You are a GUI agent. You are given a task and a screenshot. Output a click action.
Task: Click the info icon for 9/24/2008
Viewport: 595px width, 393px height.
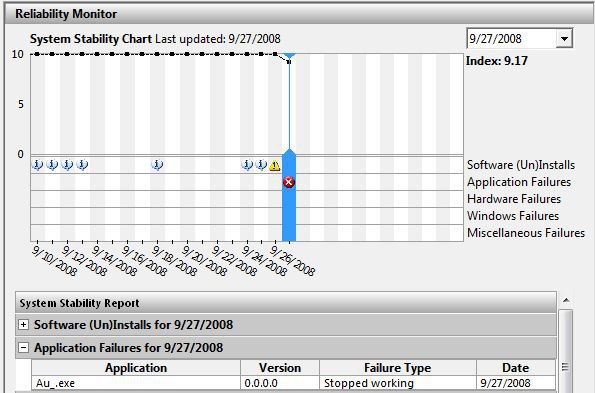pyautogui.click(x=247, y=165)
